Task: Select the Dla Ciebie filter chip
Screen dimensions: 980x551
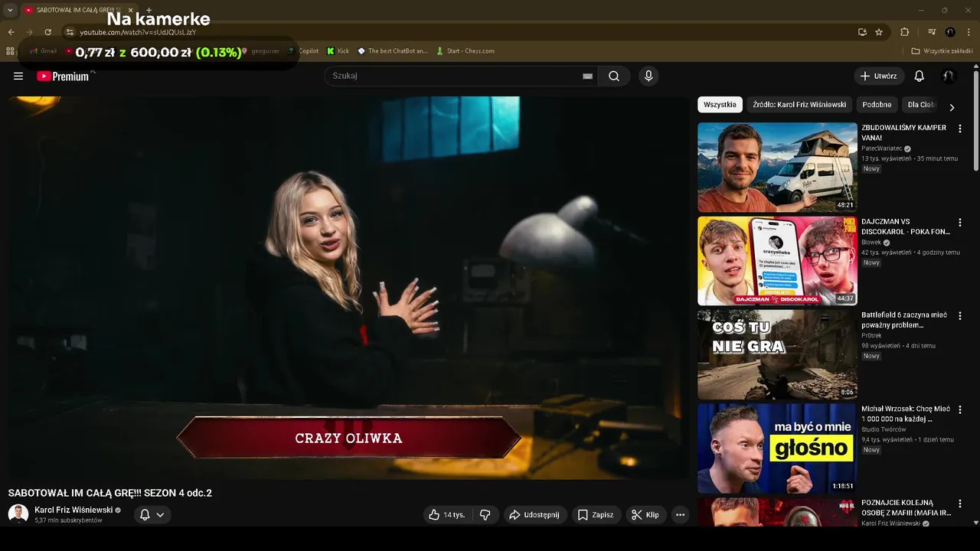Action: pyautogui.click(x=921, y=105)
